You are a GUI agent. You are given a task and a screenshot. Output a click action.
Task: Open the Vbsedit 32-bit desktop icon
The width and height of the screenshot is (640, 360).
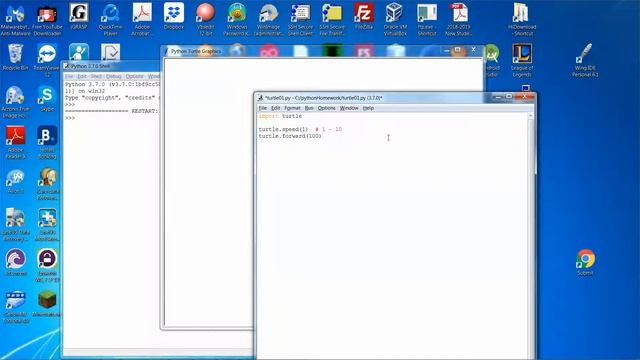point(205,19)
